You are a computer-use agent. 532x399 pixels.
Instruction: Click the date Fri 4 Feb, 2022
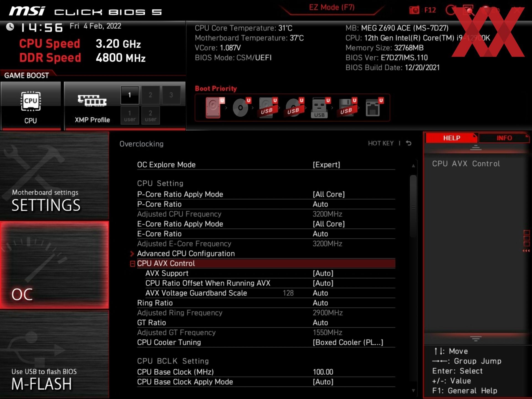point(95,26)
